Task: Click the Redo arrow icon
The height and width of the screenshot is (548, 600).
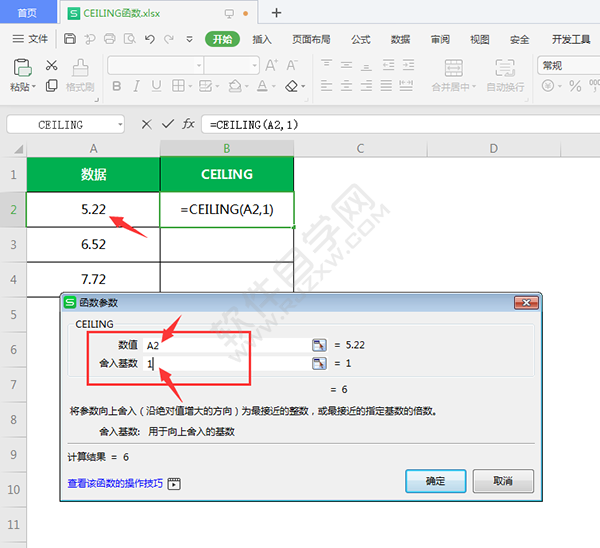Action: [169, 39]
